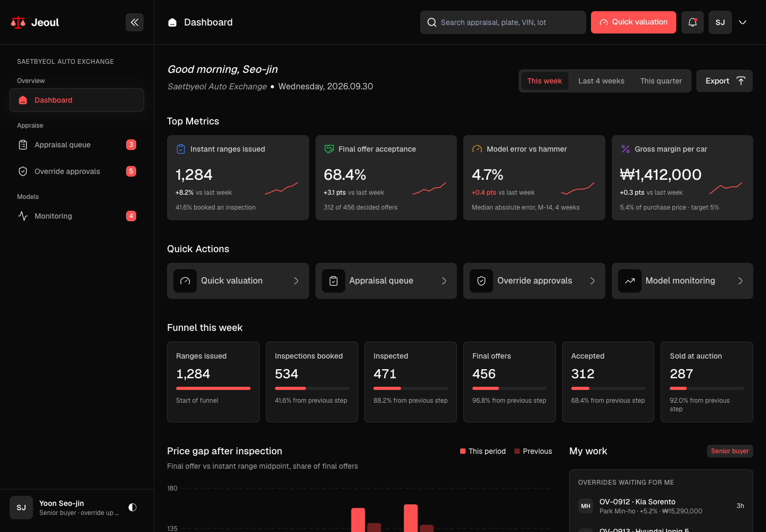Click the SJ avatar in top bar
The width and height of the screenshot is (766, 532).
720,22
